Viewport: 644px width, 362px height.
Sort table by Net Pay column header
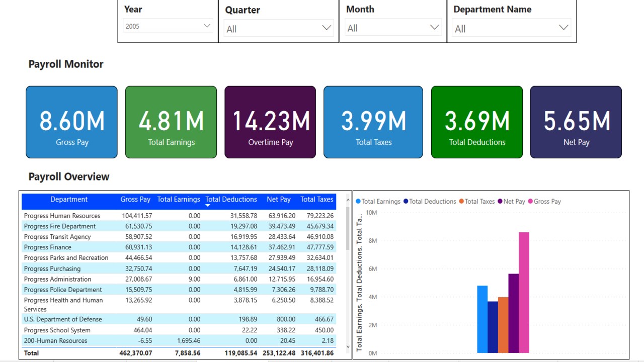point(279,200)
